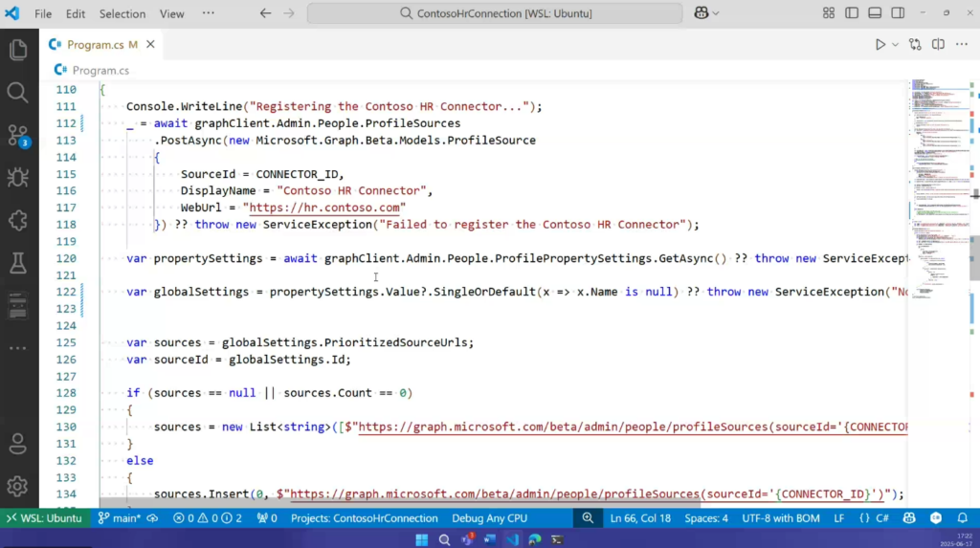
Task: Switch to Microsoft Edge on taskbar
Action: (x=534, y=539)
